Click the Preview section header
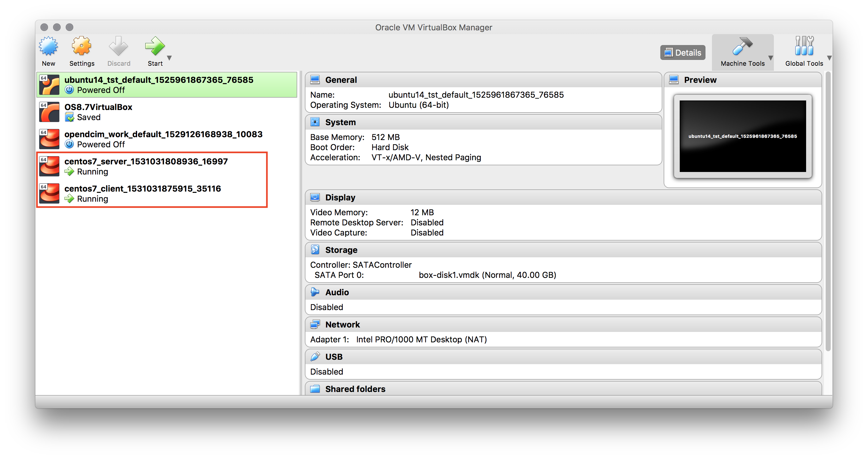 coord(742,80)
